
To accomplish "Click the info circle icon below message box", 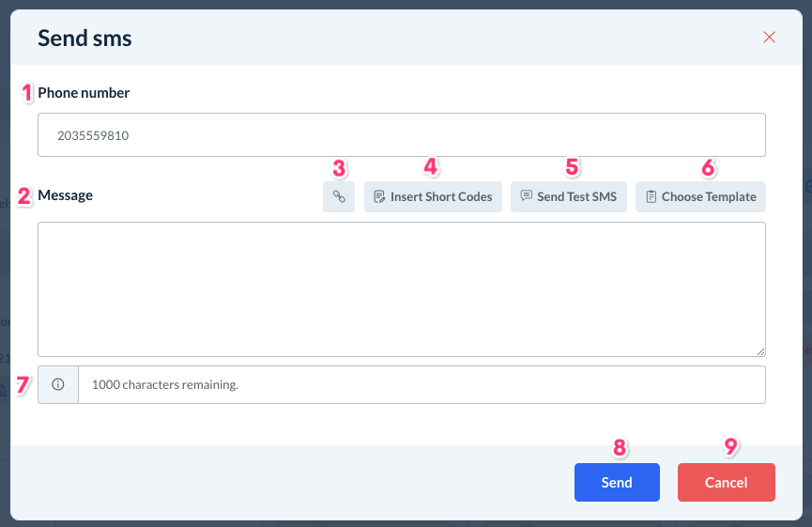I will click(x=58, y=384).
